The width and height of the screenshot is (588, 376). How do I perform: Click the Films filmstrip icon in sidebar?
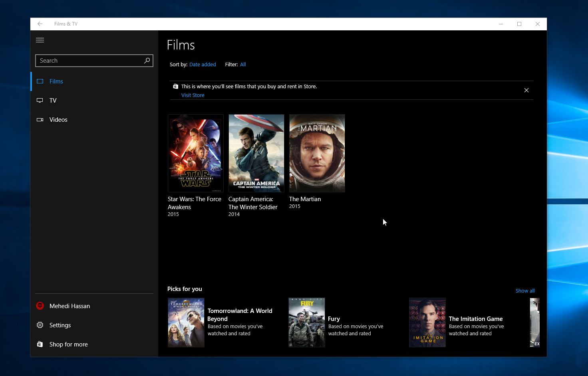(40, 81)
